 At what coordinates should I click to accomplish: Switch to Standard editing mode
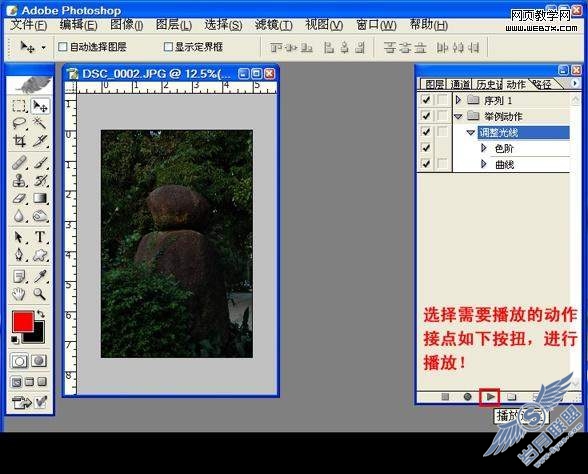click(19, 361)
